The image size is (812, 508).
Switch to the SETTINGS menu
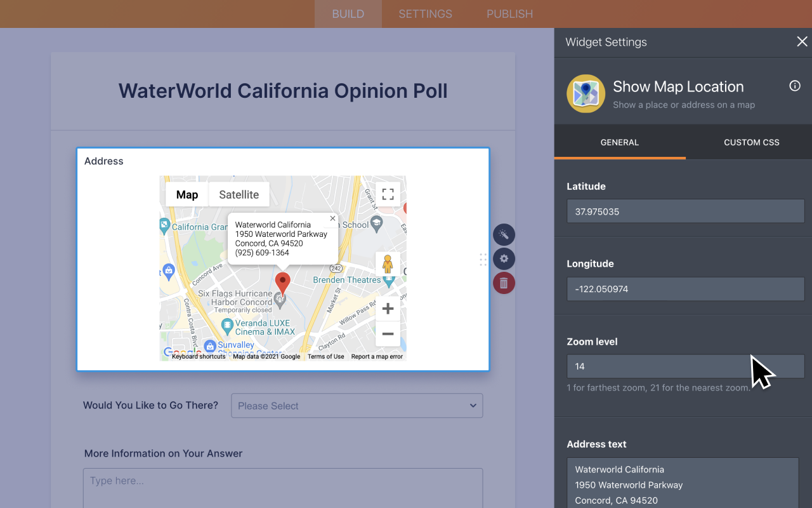424,13
